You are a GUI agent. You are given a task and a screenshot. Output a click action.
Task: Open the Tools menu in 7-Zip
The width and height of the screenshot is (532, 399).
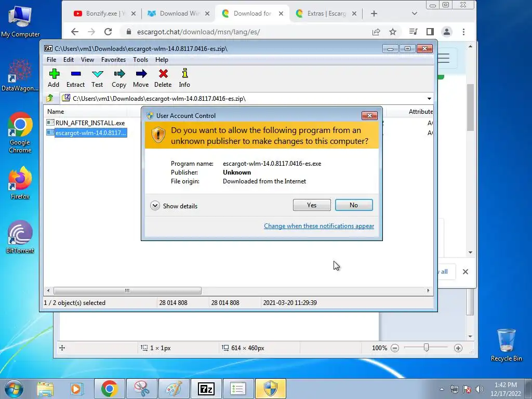(140, 60)
